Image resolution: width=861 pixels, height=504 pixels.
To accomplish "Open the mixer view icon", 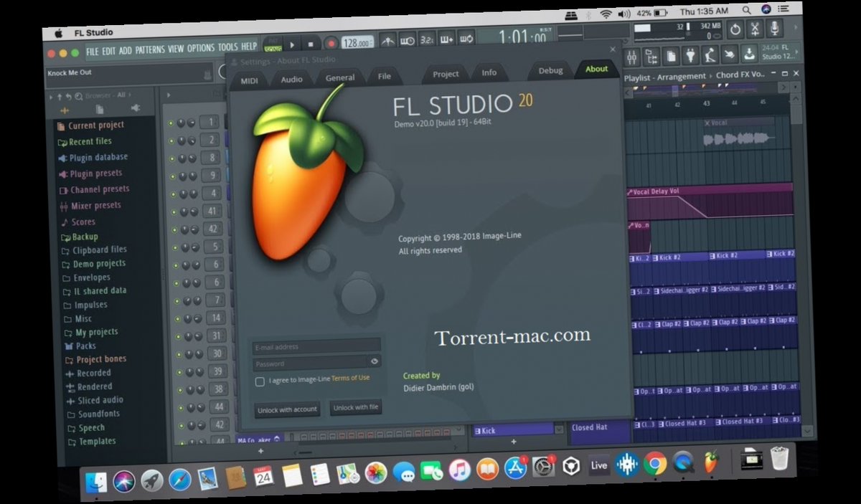I will pos(632,56).
